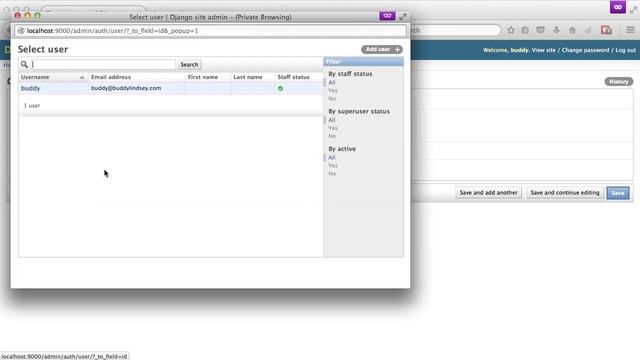Open downloads arrow icon in main window

(x=556, y=30)
